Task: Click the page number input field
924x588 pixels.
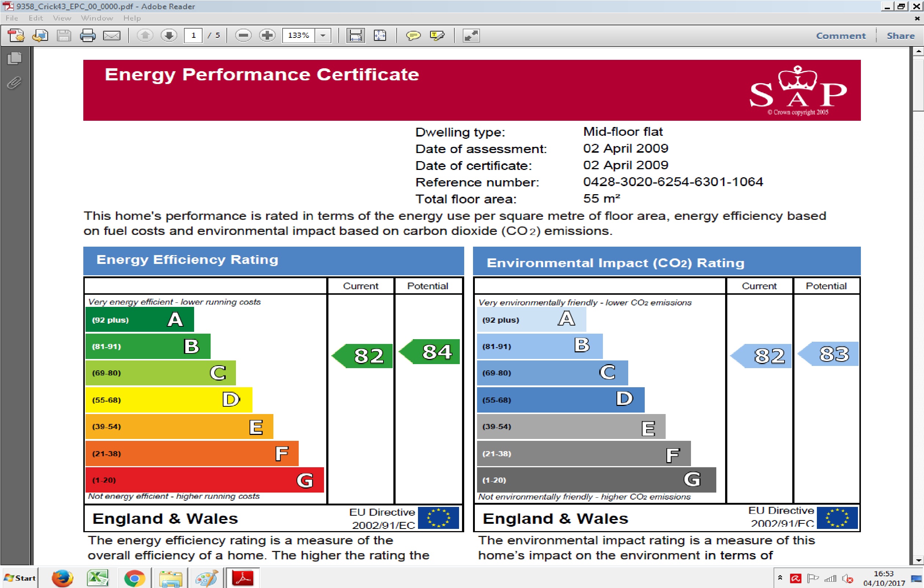Action: (193, 36)
